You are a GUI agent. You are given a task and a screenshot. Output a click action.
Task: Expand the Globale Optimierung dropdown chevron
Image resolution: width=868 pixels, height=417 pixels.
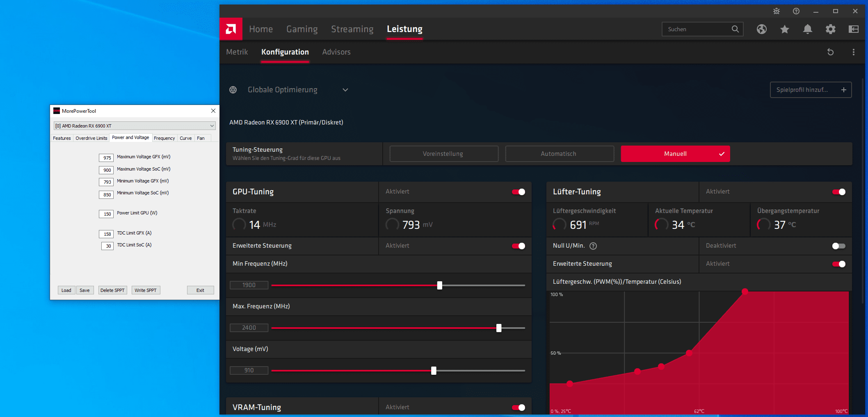345,90
